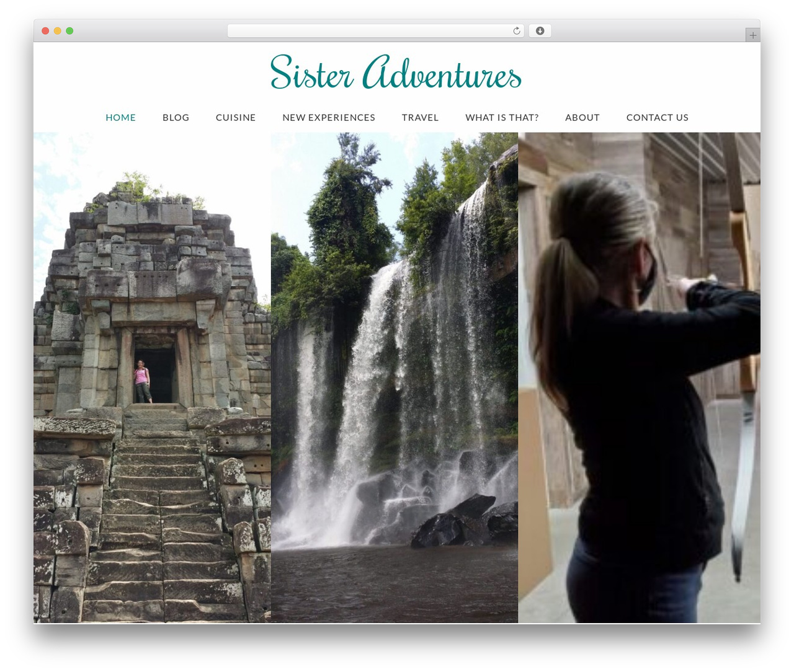
Task: Close the window with red button
Action: [x=45, y=31]
